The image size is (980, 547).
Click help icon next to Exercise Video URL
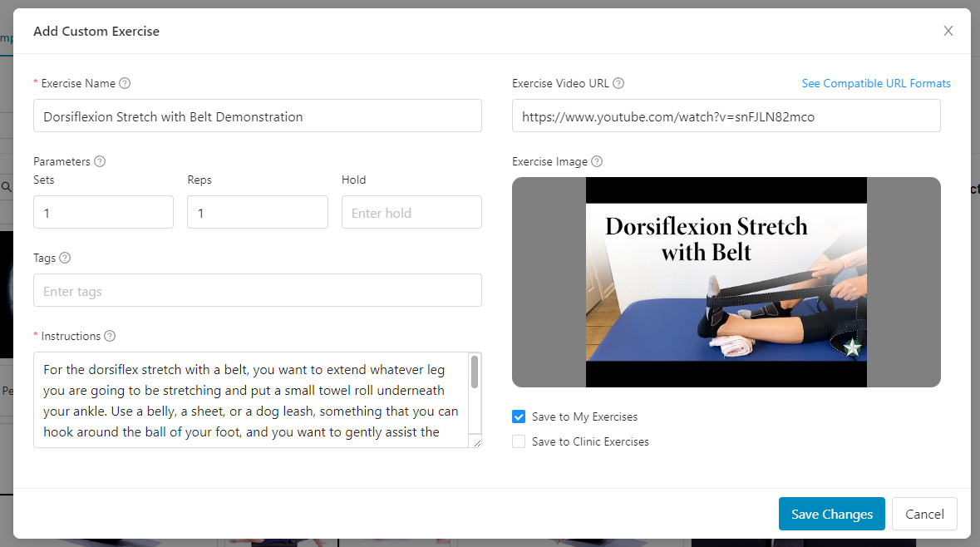(618, 83)
